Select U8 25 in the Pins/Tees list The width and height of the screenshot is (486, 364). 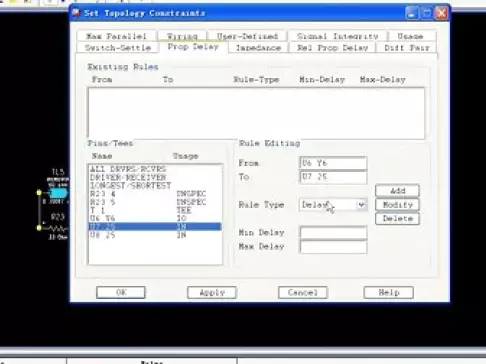155,235
